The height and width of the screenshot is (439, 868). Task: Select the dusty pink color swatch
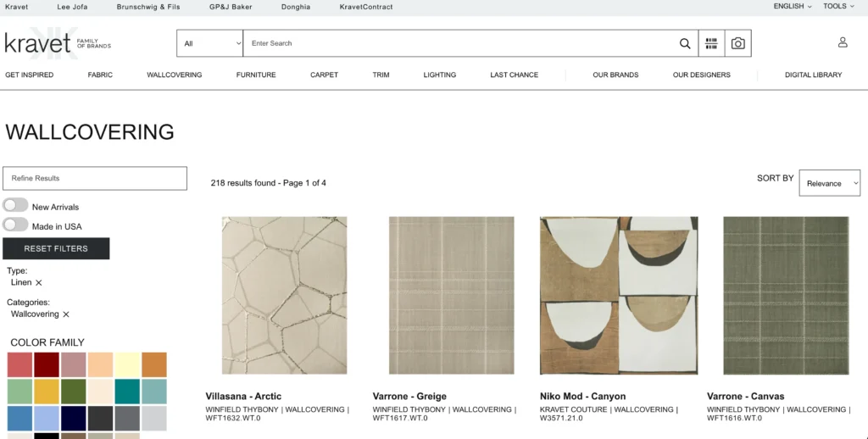click(74, 364)
